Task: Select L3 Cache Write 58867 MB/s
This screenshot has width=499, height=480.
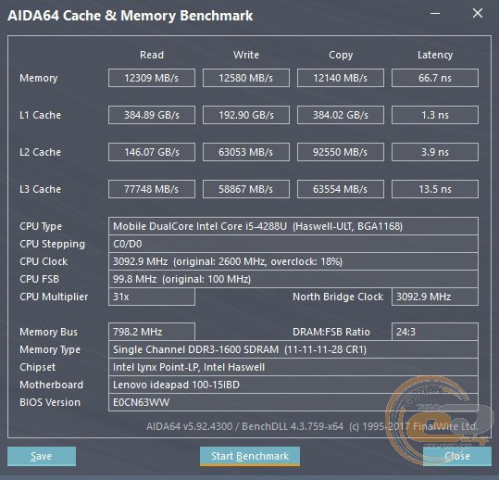Action: (x=246, y=189)
